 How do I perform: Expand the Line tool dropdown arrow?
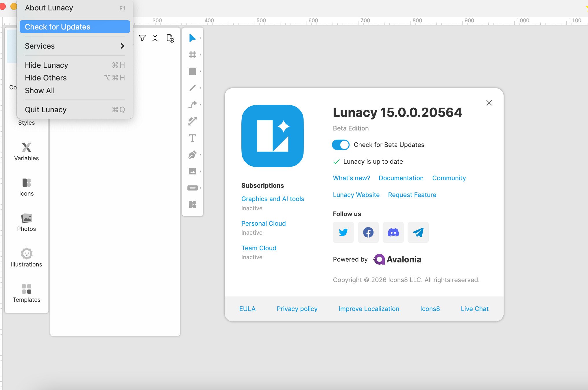pyautogui.click(x=200, y=88)
